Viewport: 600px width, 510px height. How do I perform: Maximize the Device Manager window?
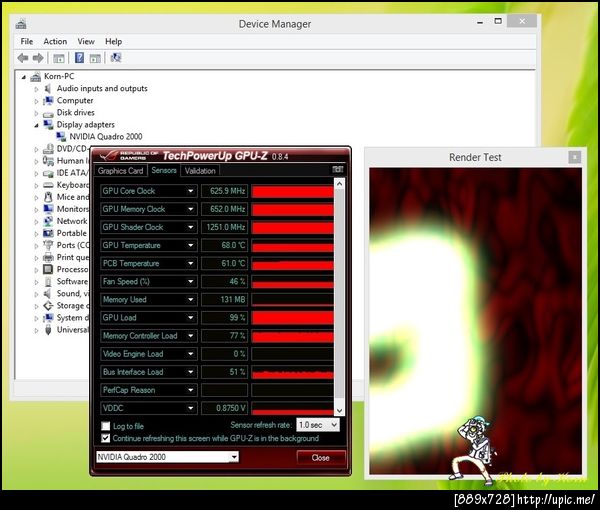[x=498, y=21]
